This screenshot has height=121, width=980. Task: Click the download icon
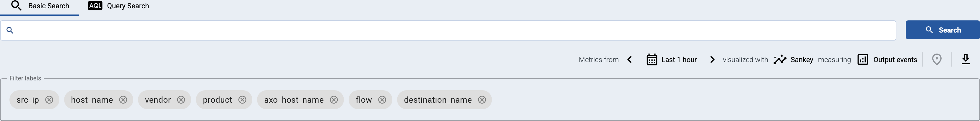[x=966, y=59]
